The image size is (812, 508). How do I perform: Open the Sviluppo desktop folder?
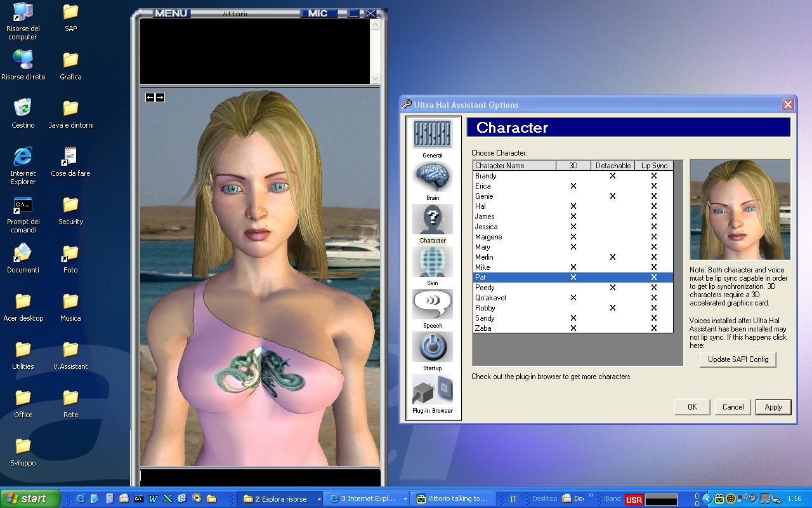[23, 451]
